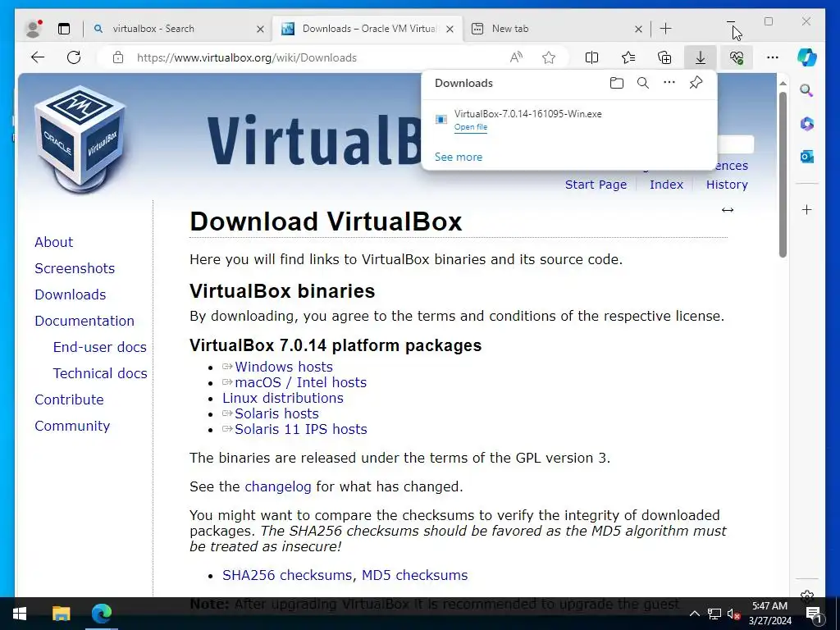Screen dimensions: 840x630
Task: Open the Index link
Action: (666, 185)
